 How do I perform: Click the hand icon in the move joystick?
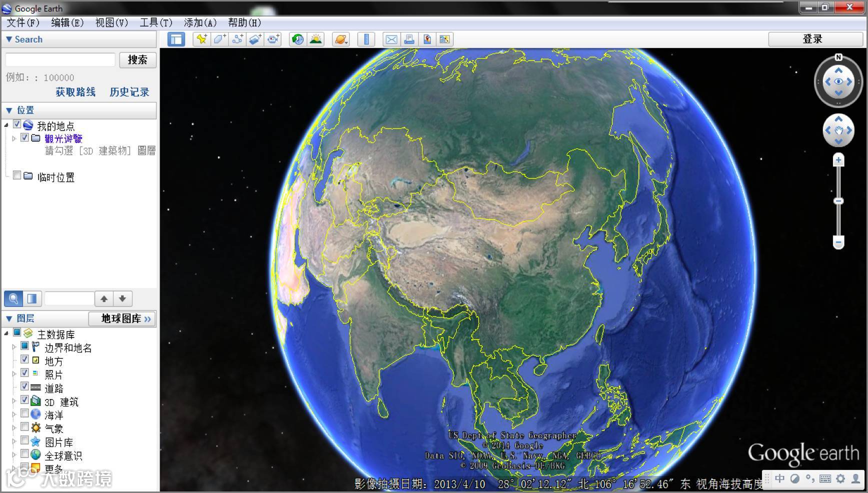(x=839, y=130)
